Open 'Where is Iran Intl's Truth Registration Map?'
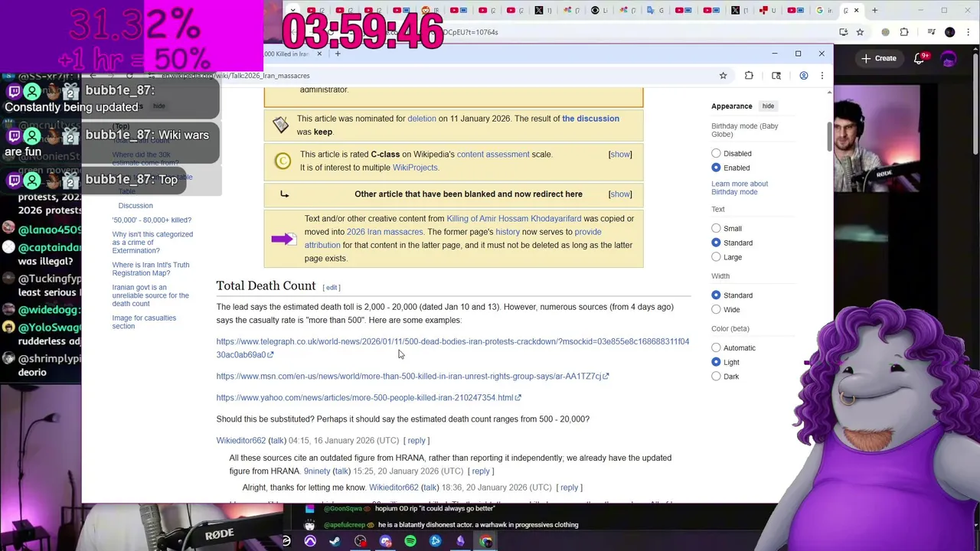This screenshot has width=980, height=551. [151, 269]
